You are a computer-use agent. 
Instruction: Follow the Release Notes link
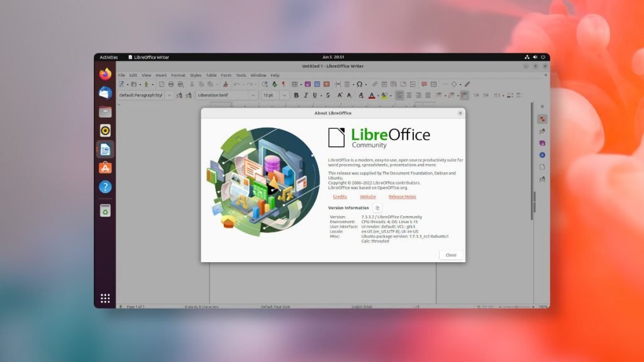point(402,197)
